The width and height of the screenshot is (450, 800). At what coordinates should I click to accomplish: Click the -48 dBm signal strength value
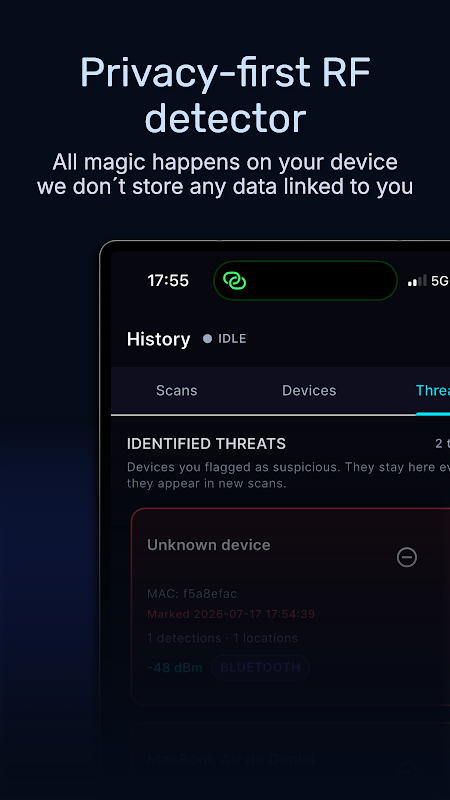[x=175, y=667]
